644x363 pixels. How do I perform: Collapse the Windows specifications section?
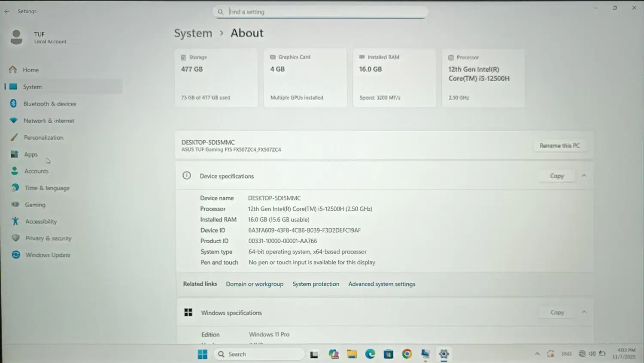584,312
